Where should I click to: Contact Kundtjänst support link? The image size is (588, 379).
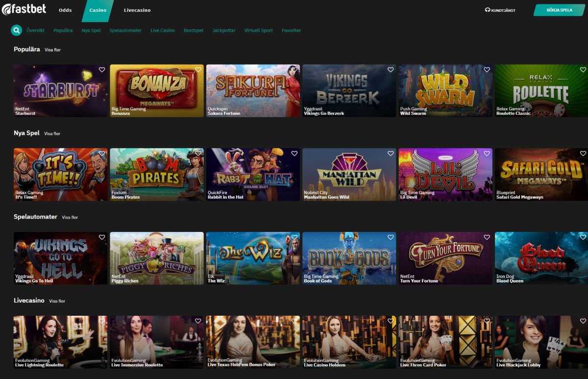(500, 10)
